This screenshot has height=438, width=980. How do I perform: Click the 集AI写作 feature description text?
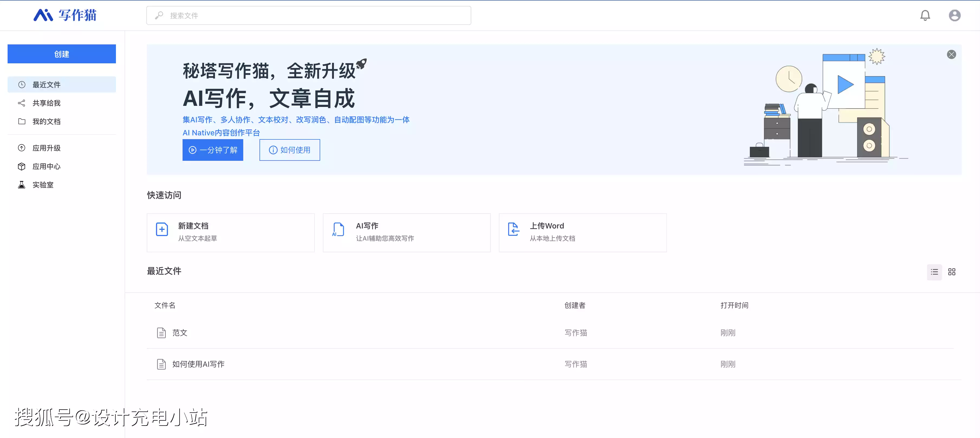click(296, 120)
